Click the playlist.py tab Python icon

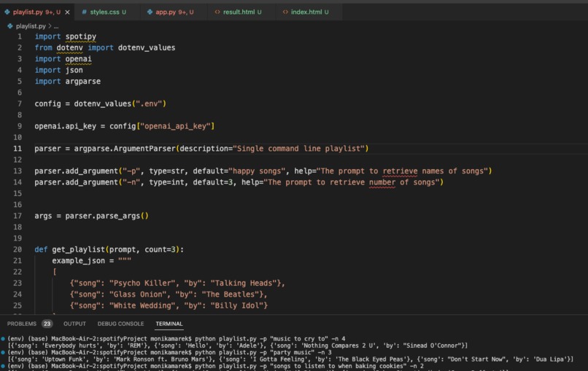[7, 12]
